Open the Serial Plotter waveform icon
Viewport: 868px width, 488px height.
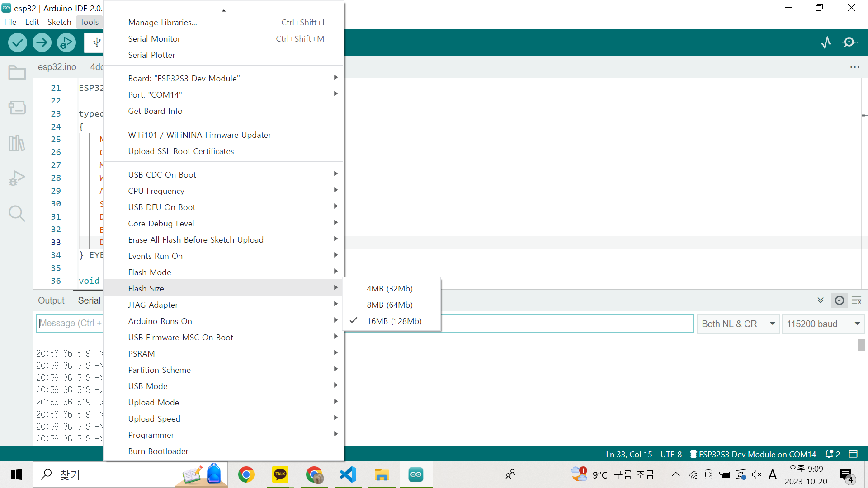coord(826,42)
